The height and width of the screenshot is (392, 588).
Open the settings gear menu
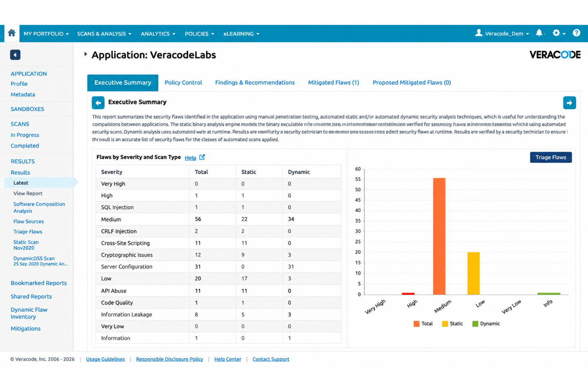pos(556,33)
